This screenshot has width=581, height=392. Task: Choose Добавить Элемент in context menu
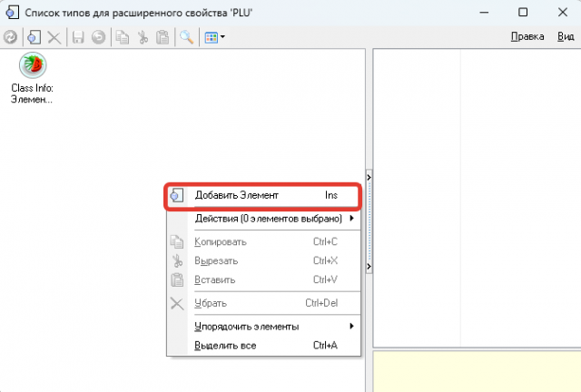[x=263, y=195]
